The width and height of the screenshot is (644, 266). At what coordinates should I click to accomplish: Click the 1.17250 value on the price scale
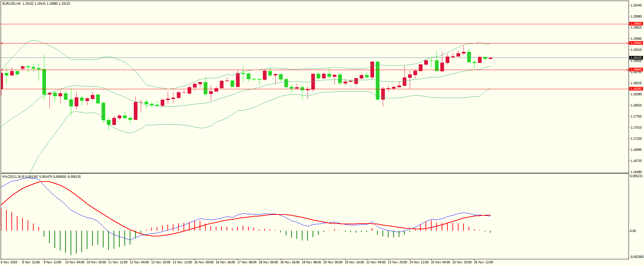(636, 138)
